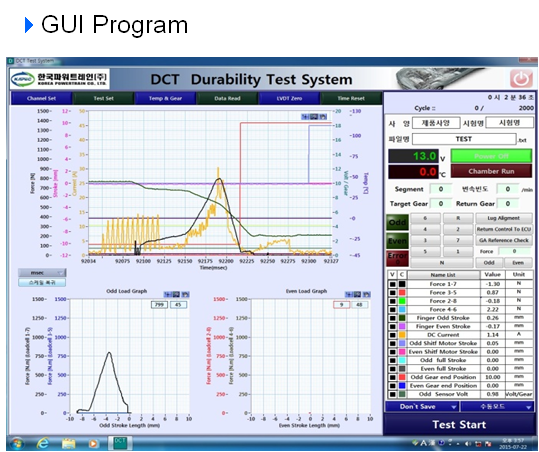Select pan hand tool on Even Load Graph
The image size is (539, 452).
[366, 295]
